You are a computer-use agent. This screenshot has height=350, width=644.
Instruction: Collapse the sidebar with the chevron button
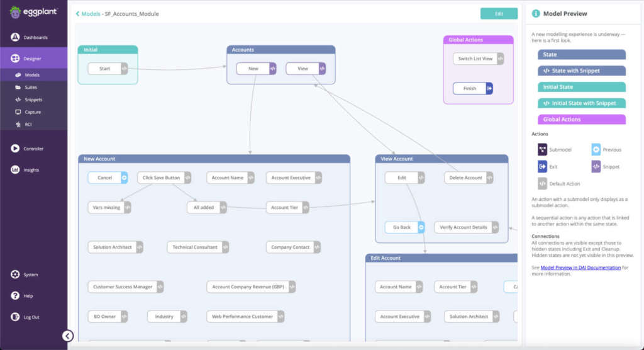pos(68,336)
